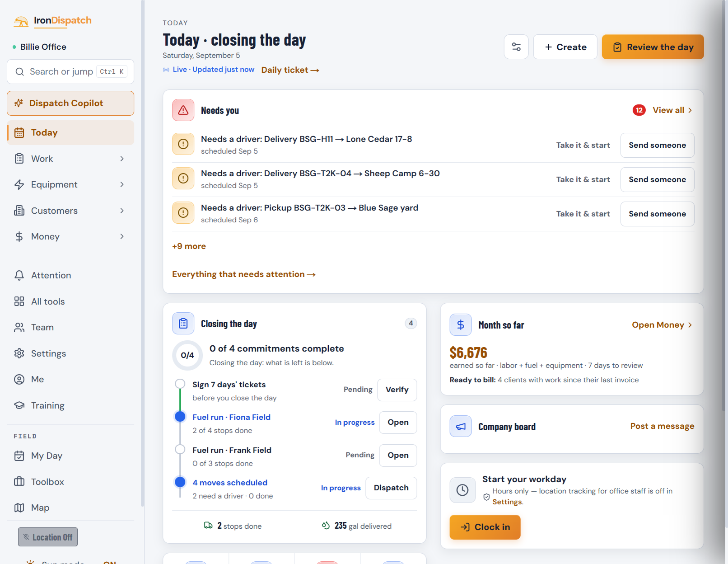Toggle the Location Off switch
This screenshot has width=728, height=564.
[x=48, y=537]
